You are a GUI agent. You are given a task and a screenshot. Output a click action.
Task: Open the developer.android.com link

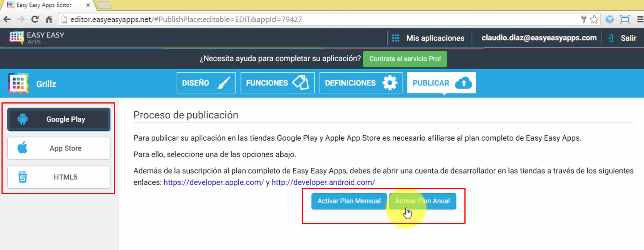point(323,182)
